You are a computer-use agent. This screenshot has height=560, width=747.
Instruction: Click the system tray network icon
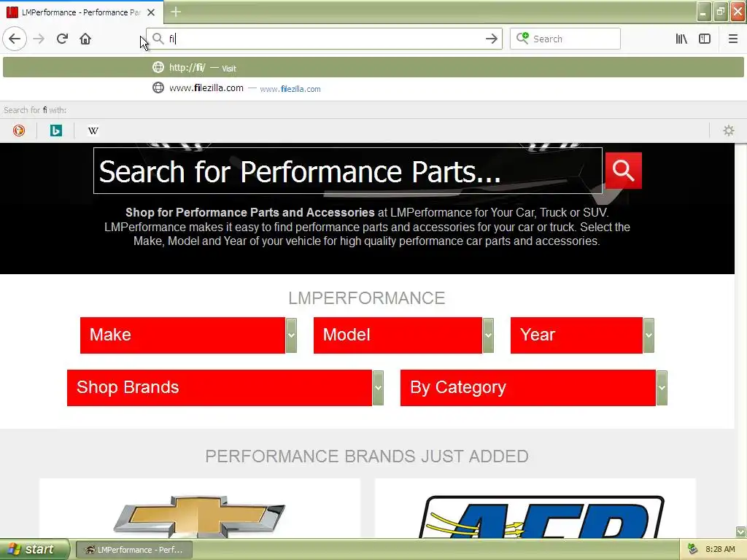(693, 550)
